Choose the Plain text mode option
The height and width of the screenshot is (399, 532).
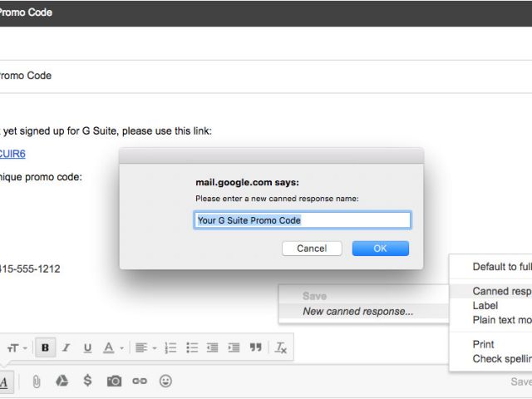pyautogui.click(x=490, y=320)
